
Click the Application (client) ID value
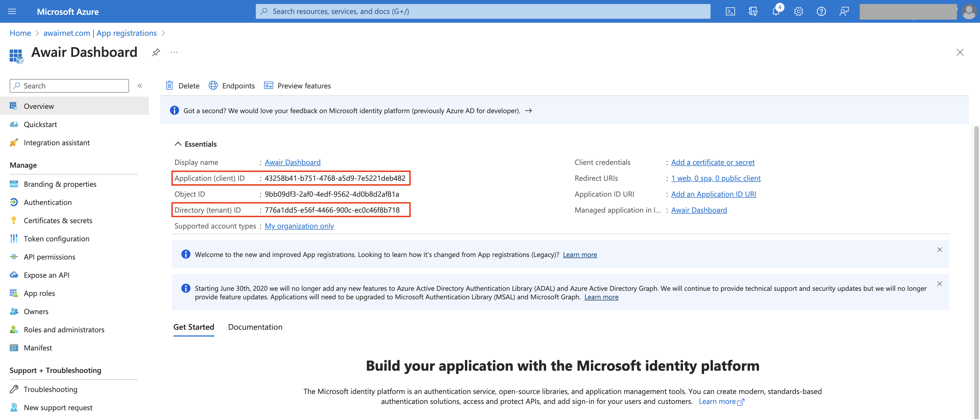pos(335,178)
